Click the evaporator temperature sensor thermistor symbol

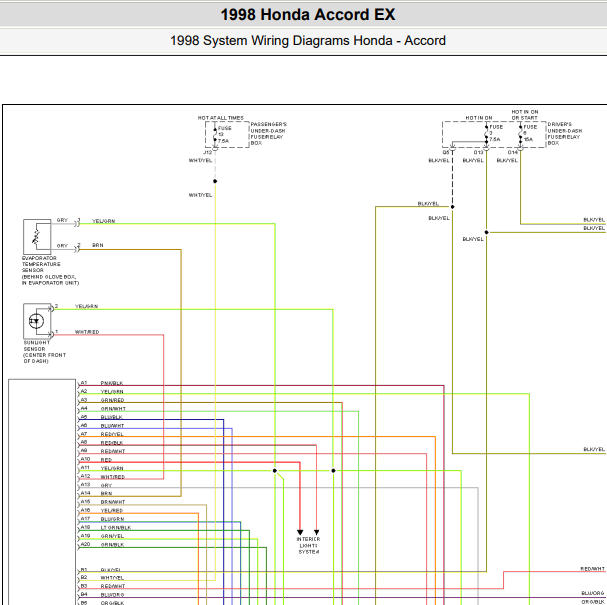click(37, 237)
